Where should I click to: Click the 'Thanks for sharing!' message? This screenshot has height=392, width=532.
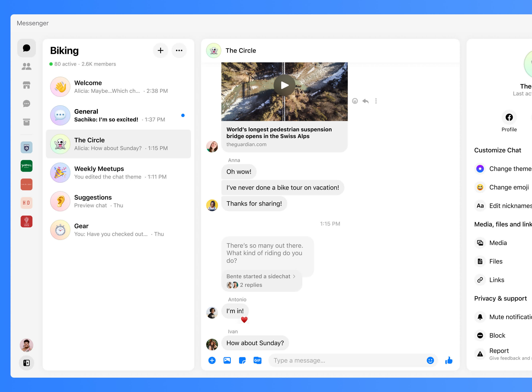(x=254, y=204)
